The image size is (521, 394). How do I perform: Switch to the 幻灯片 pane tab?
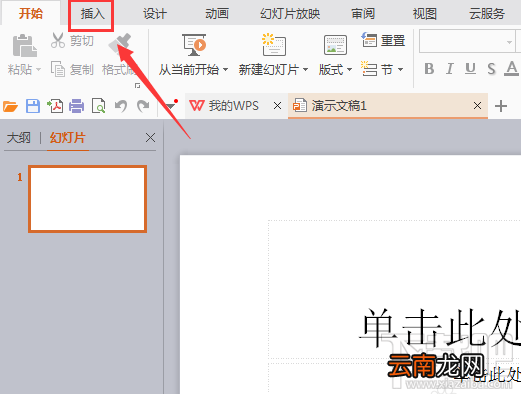point(68,138)
